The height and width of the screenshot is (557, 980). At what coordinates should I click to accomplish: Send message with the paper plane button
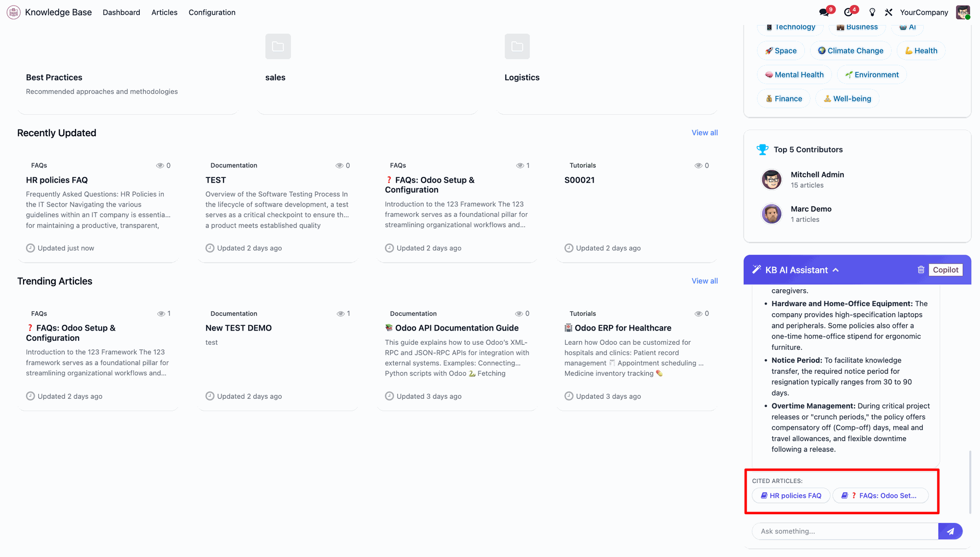[950, 531]
